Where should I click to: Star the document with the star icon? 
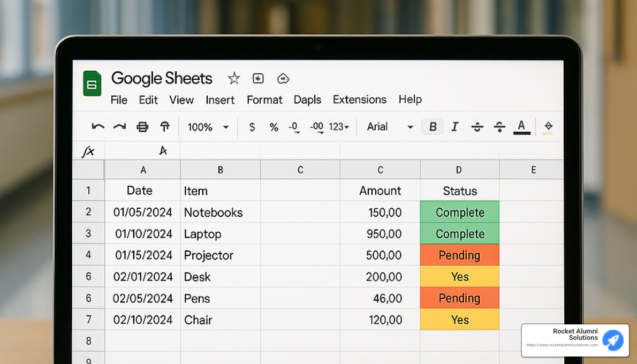tap(234, 78)
